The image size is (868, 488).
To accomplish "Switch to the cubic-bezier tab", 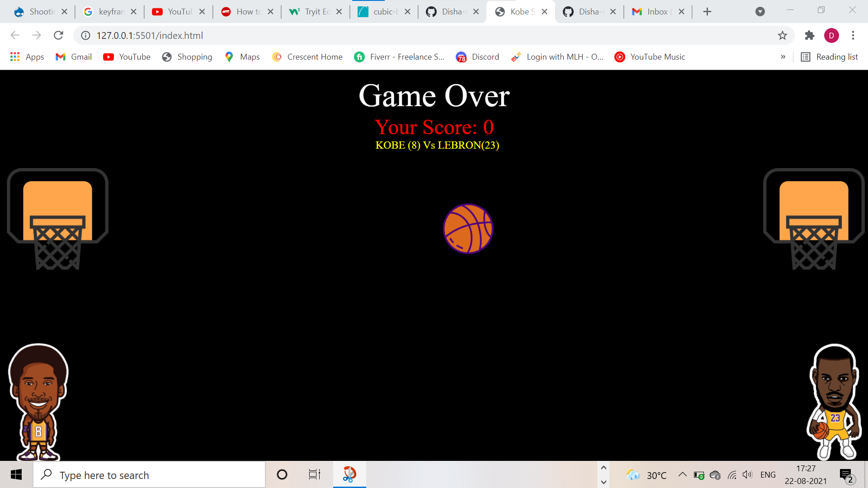I will click(x=383, y=12).
